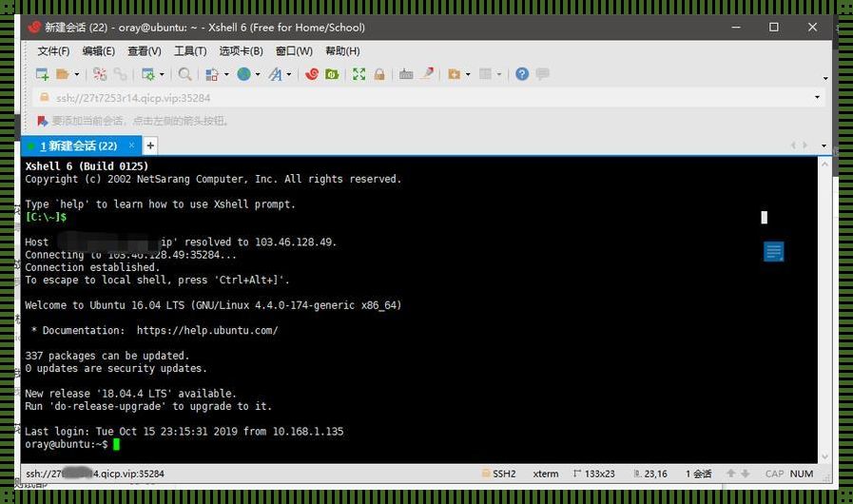853x504 pixels.
Task: Click the tab scroll left arrow
Action: point(793,145)
